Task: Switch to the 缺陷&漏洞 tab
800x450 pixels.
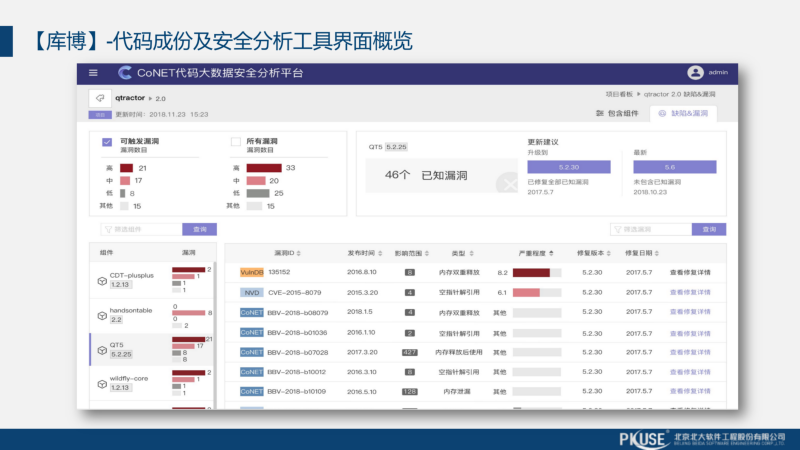Action: (684, 113)
